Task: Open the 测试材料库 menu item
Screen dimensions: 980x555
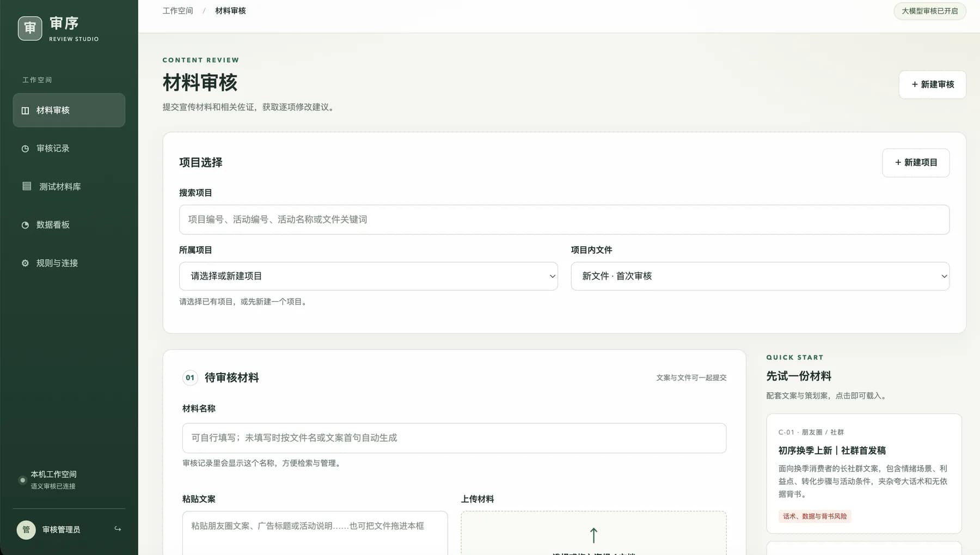Action: 69,186
